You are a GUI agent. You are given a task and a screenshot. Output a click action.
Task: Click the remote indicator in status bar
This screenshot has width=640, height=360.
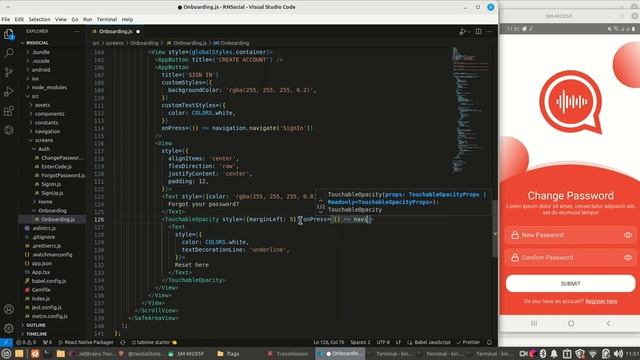tap(6, 342)
